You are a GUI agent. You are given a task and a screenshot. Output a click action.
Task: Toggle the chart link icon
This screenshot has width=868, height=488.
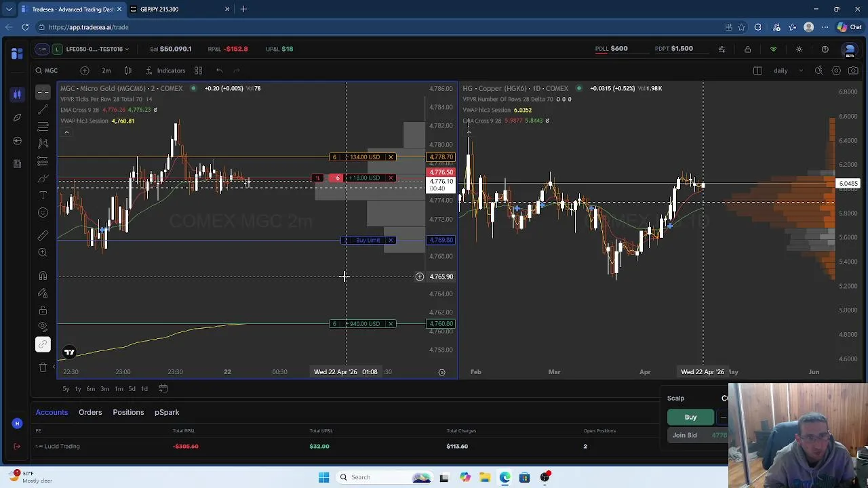point(43,344)
